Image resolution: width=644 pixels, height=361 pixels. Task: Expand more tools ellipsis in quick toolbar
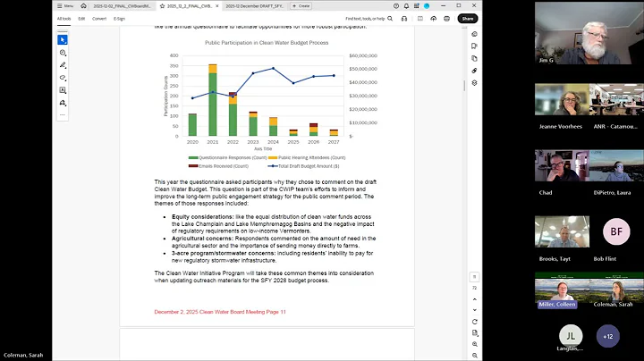click(x=63, y=115)
